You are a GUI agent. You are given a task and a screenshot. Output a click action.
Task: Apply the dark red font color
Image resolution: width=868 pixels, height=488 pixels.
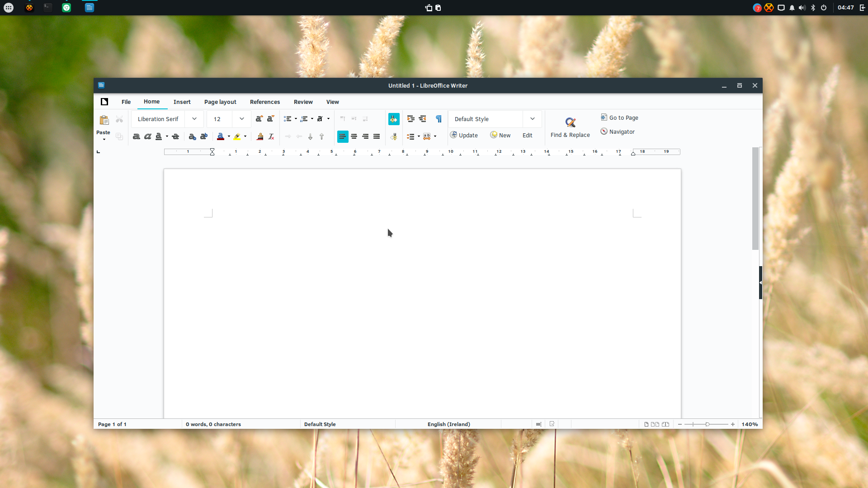point(221,136)
